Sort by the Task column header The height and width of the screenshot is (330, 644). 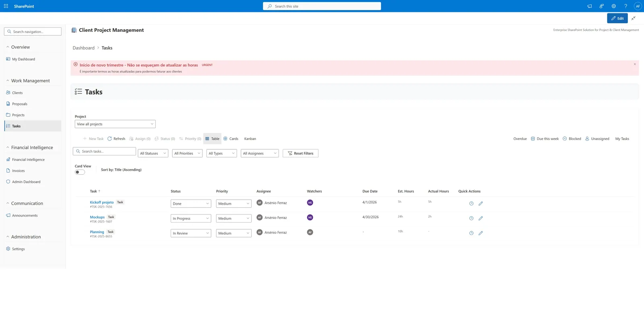(x=95, y=191)
